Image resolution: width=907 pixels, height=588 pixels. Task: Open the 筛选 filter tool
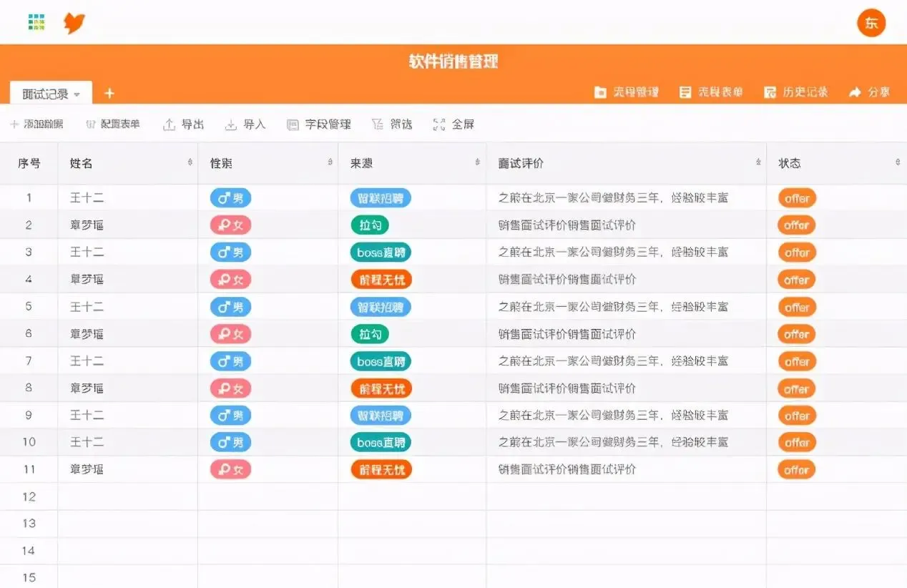392,124
